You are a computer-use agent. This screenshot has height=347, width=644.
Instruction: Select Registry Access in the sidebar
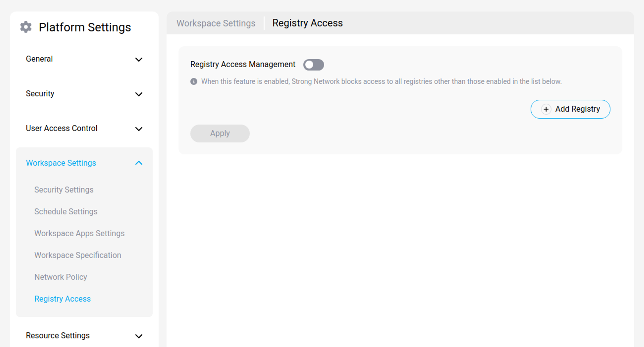pos(62,299)
